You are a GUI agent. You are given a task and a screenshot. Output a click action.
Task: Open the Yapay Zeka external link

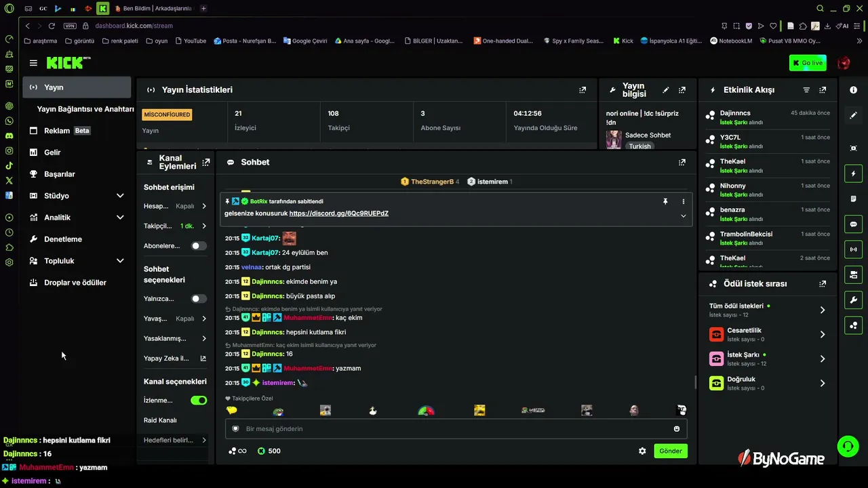175,359
